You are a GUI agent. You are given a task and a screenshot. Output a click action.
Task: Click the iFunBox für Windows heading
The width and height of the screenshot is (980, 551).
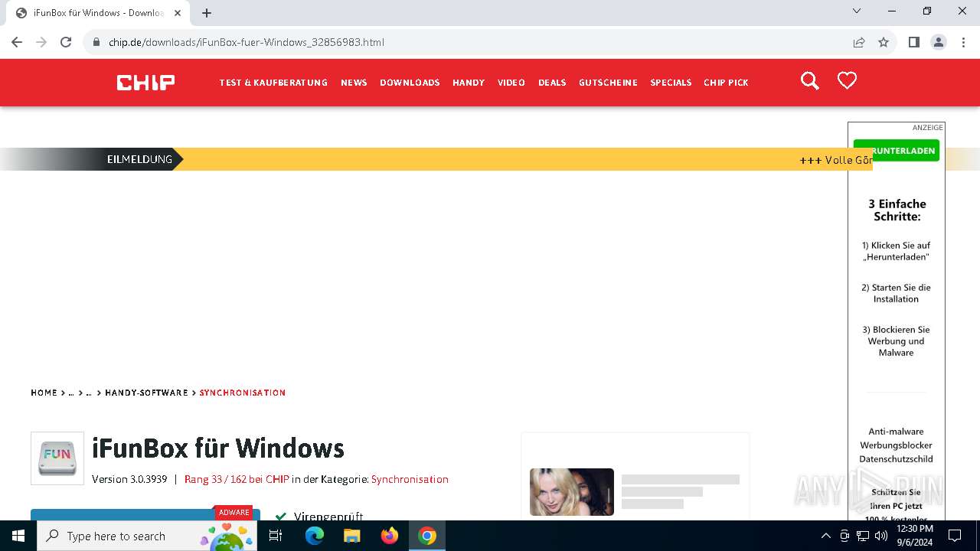point(218,448)
